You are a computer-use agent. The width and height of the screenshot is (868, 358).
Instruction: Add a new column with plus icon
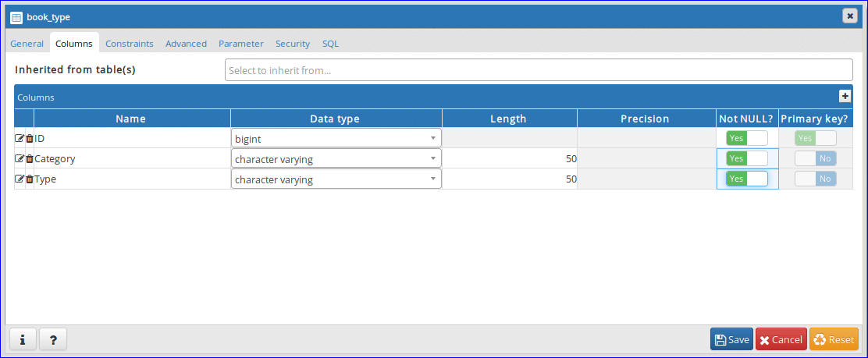[x=845, y=96]
